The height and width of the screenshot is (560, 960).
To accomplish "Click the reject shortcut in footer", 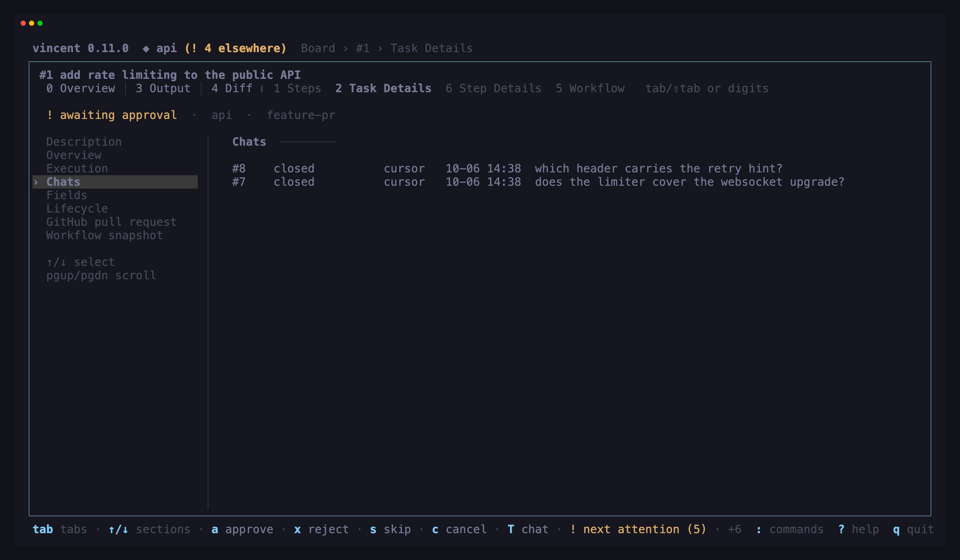I will (x=321, y=529).
